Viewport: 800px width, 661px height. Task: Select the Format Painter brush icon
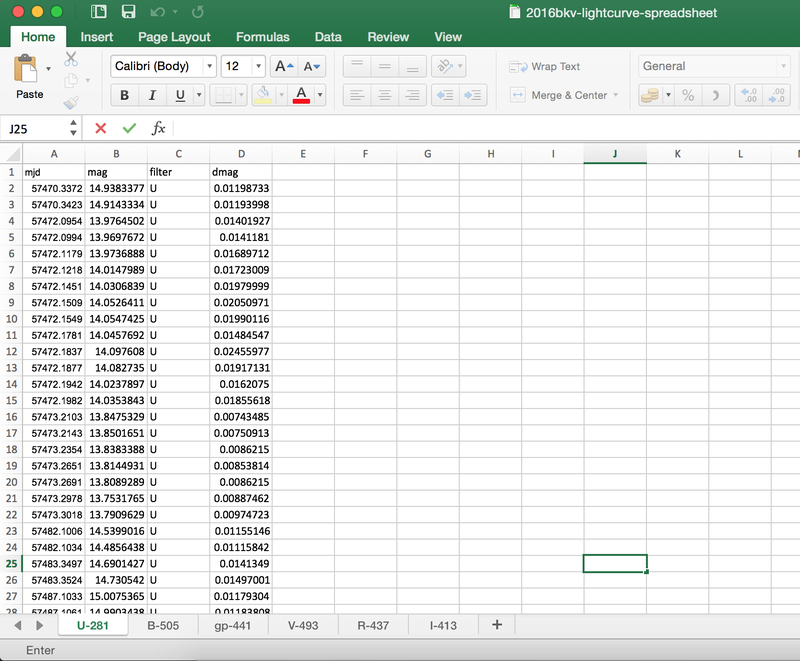[x=71, y=102]
